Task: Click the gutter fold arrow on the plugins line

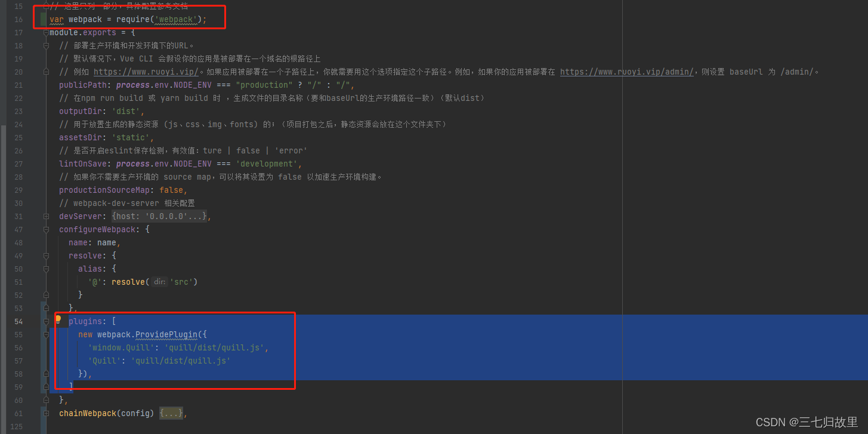Action: [x=46, y=321]
